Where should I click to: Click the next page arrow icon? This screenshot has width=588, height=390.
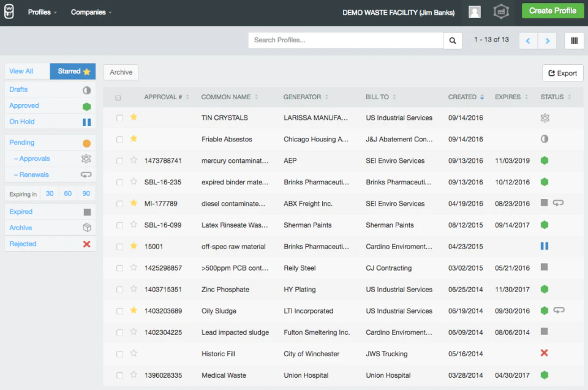(548, 40)
